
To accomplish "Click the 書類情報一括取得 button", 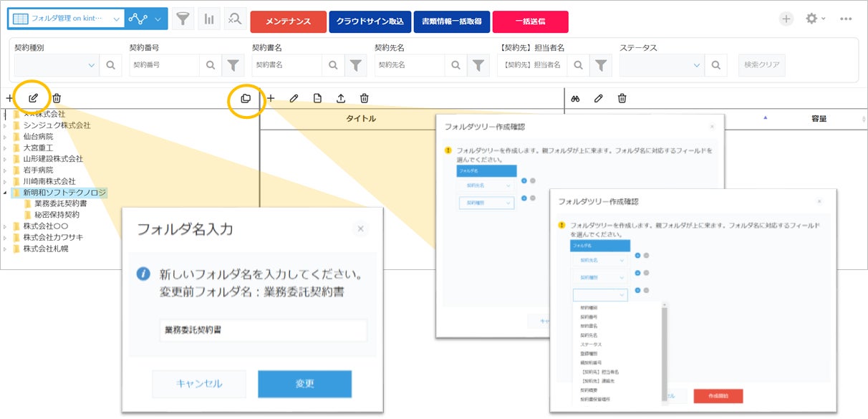I will (x=452, y=21).
